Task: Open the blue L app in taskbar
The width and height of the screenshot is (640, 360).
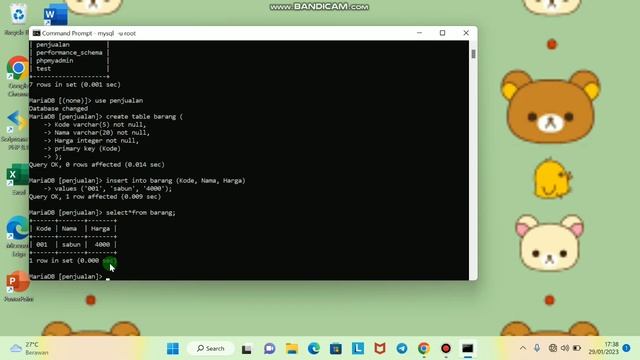Action: tap(358, 348)
